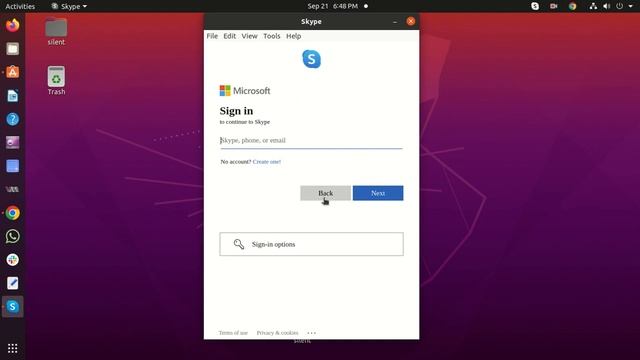This screenshot has width=640, height=360.
Task: Follow the Create one! link
Action: [267, 162]
